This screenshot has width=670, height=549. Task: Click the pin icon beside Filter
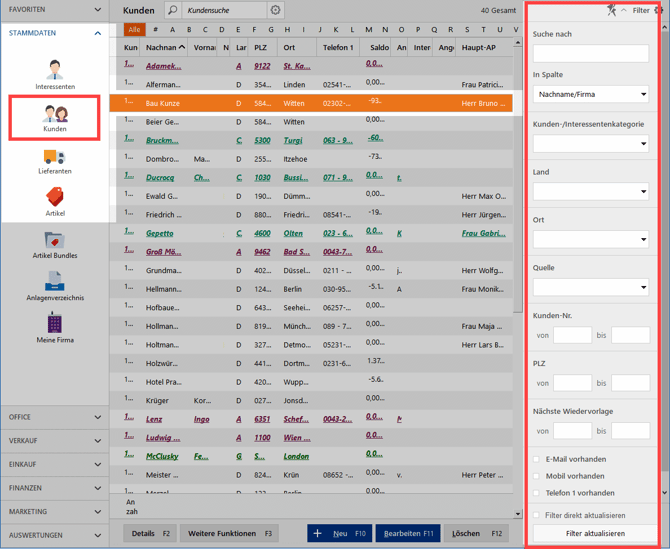[612, 10]
